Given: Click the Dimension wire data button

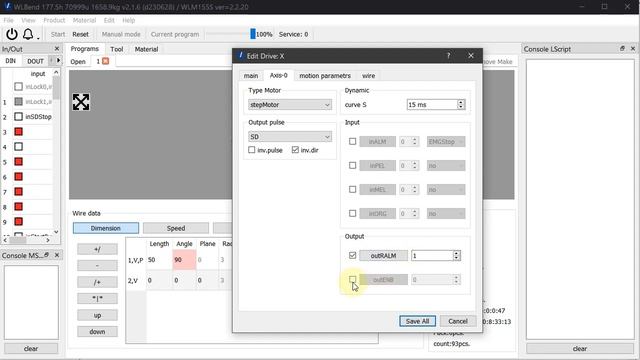Looking at the screenshot, I should 106,228.
